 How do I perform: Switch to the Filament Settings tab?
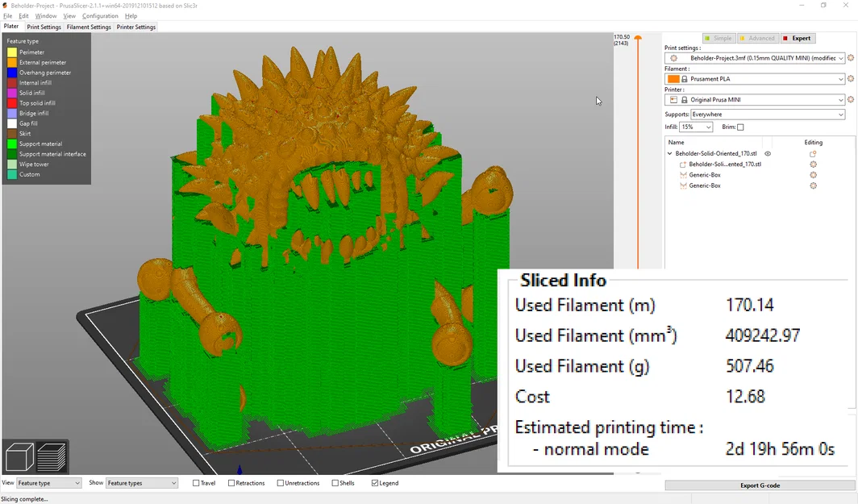point(89,27)
